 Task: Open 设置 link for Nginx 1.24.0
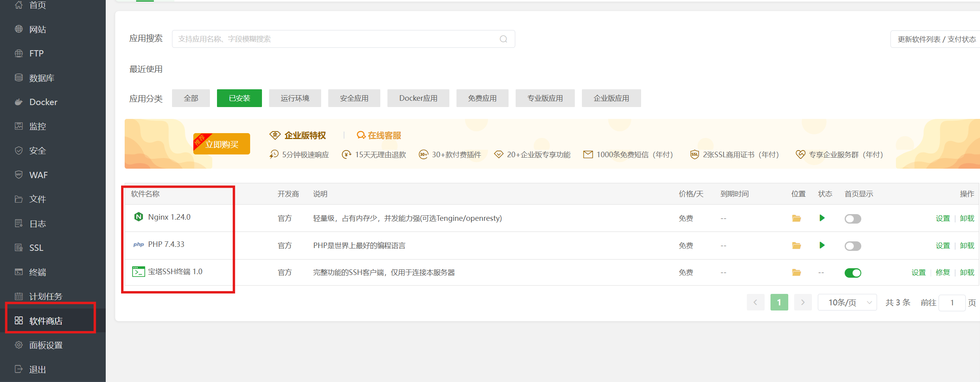click(x=943, y=218)
